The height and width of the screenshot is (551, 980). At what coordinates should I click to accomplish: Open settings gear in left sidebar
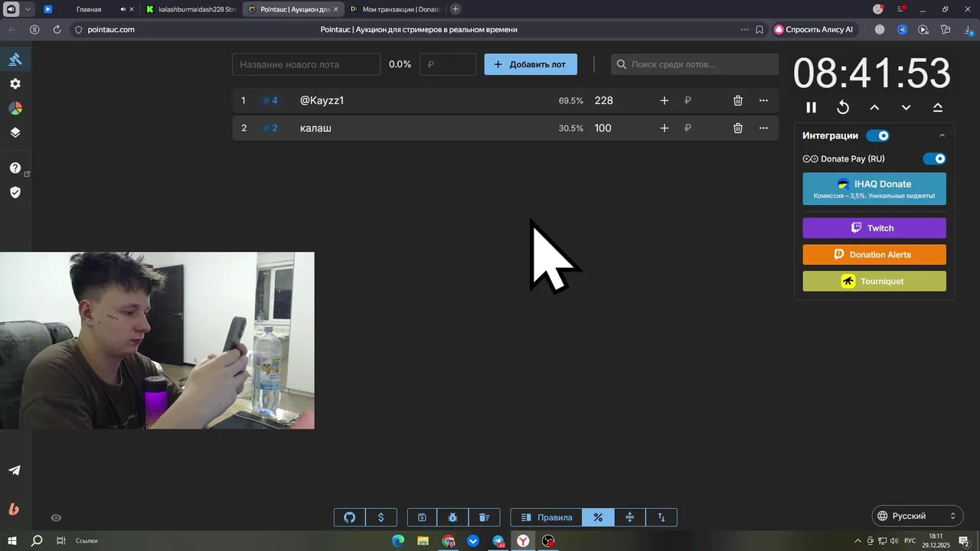pos(15,83)
